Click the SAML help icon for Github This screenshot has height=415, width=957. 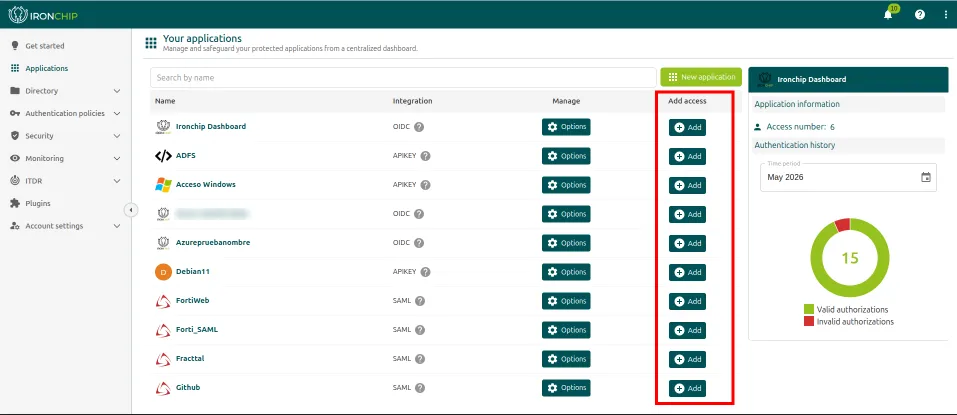[x=420, y=388]
